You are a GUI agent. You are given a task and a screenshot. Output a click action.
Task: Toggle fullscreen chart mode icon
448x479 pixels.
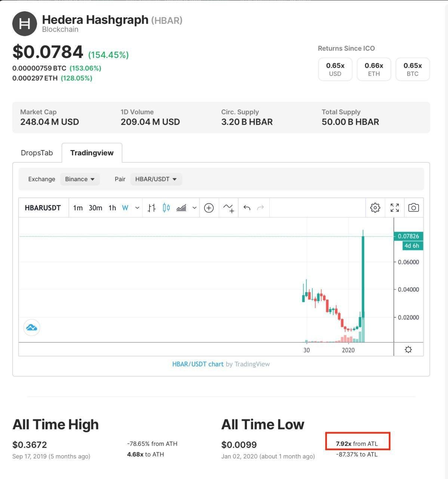[x=395, y=208]
